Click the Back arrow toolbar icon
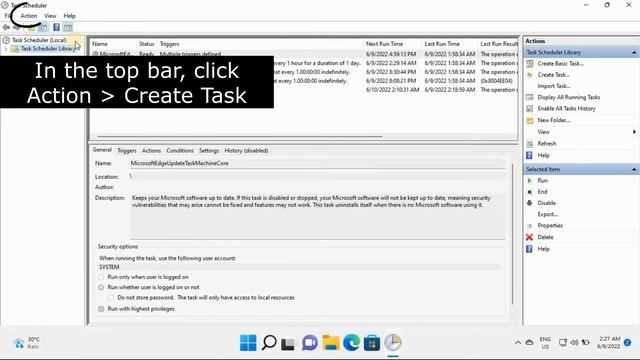The height and width of the screenshot is (360, 640). 6,27
